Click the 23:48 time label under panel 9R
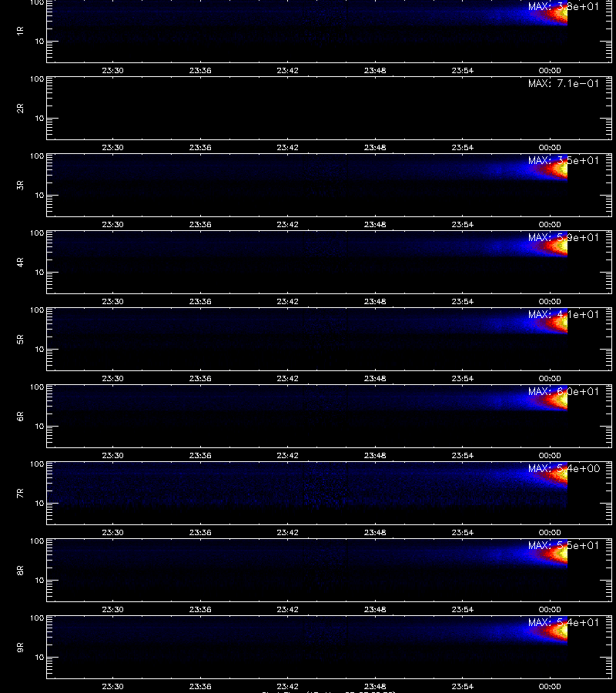Image resolution: width=616 pixels, height=693 pixels. click(375, 686)
